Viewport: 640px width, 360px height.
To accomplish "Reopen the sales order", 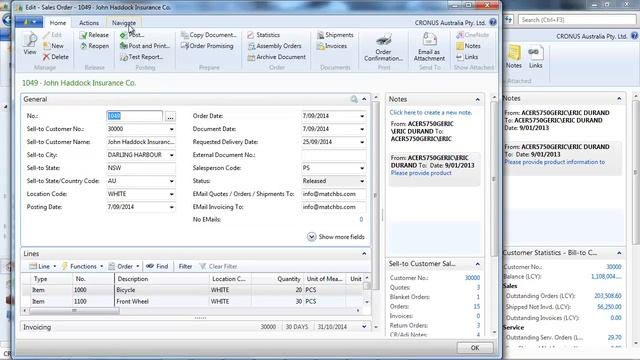I will [x=94, y=46].
